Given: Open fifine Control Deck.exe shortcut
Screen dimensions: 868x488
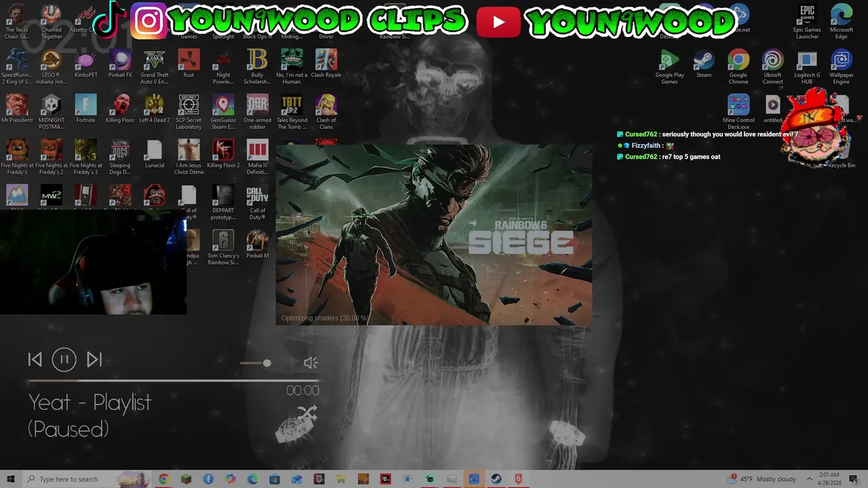Looking at the screenshot, I should point(738,113).
